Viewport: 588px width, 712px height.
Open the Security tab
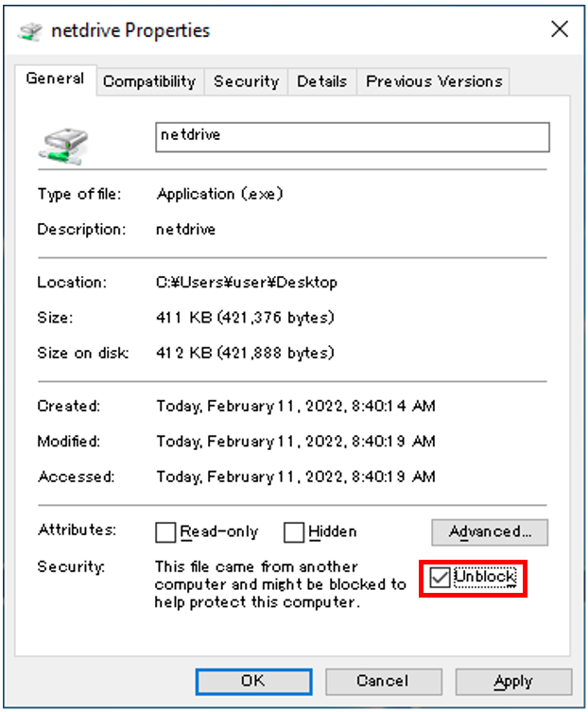pyautogui.click(x=246, y=81)
